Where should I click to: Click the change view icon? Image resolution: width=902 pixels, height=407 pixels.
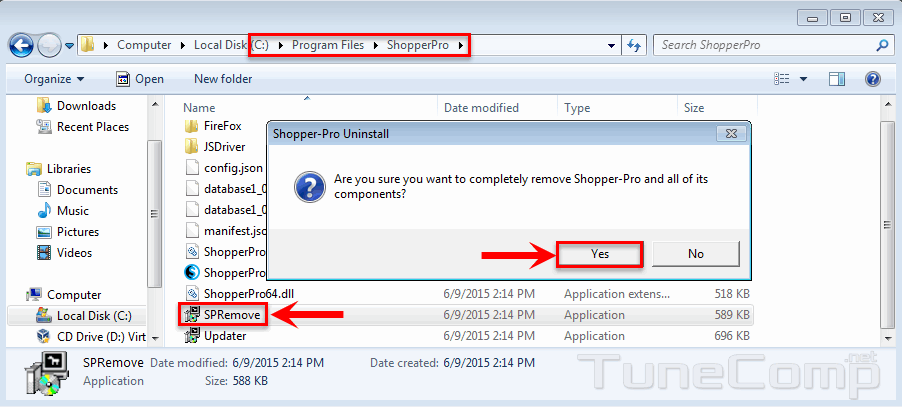(x=781, y=79)
